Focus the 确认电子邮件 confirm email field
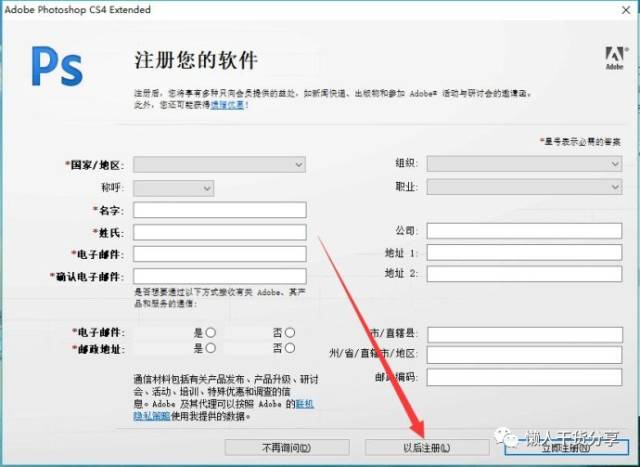Screen dimensions: 640x467 219,276
